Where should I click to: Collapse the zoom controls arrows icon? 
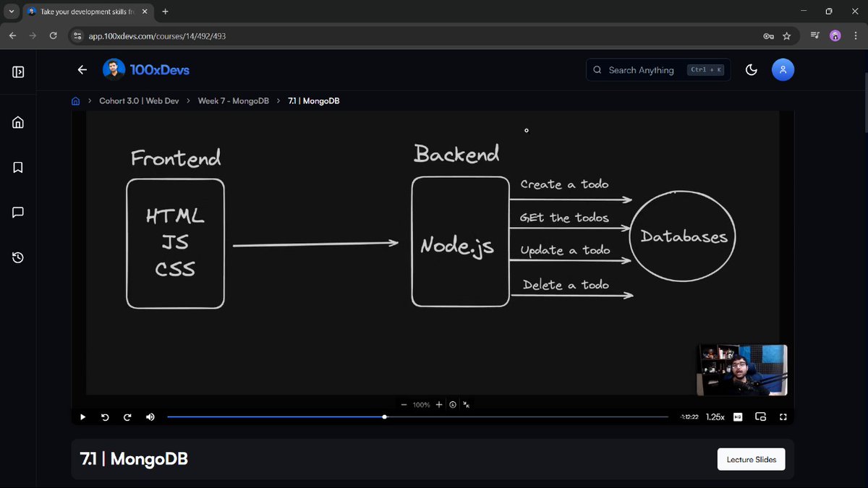click(x=467, y=405)
